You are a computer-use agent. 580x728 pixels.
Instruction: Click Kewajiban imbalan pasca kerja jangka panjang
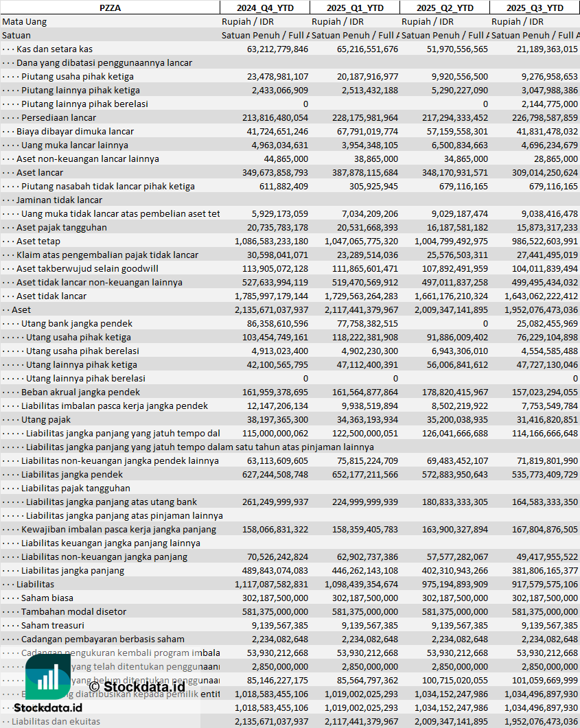tap(119, 529)
